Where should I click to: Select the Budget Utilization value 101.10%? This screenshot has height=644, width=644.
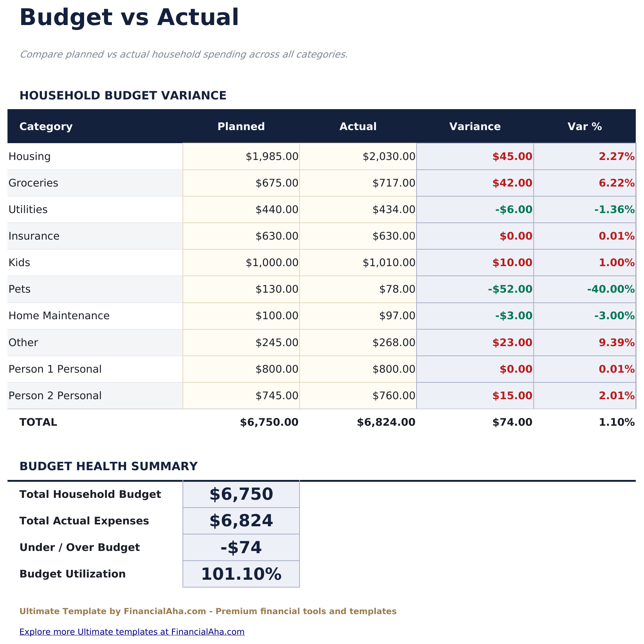click(x=241, y=574)
